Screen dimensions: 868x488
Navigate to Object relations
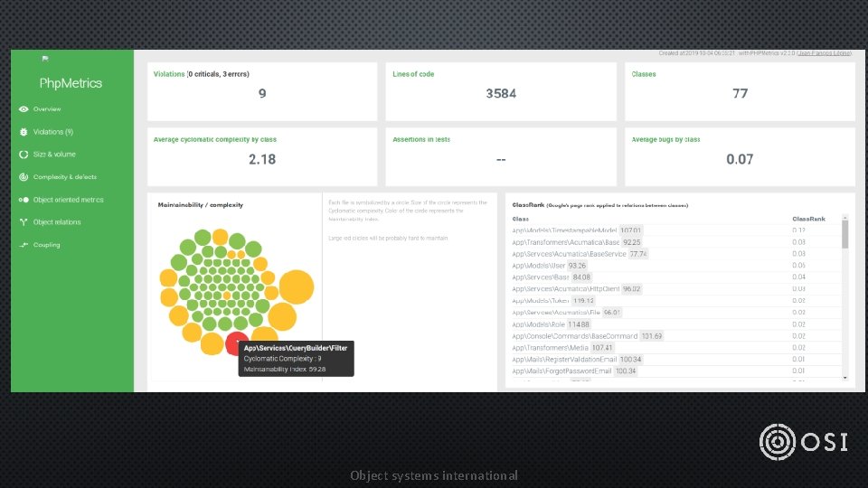pos(57,222)
